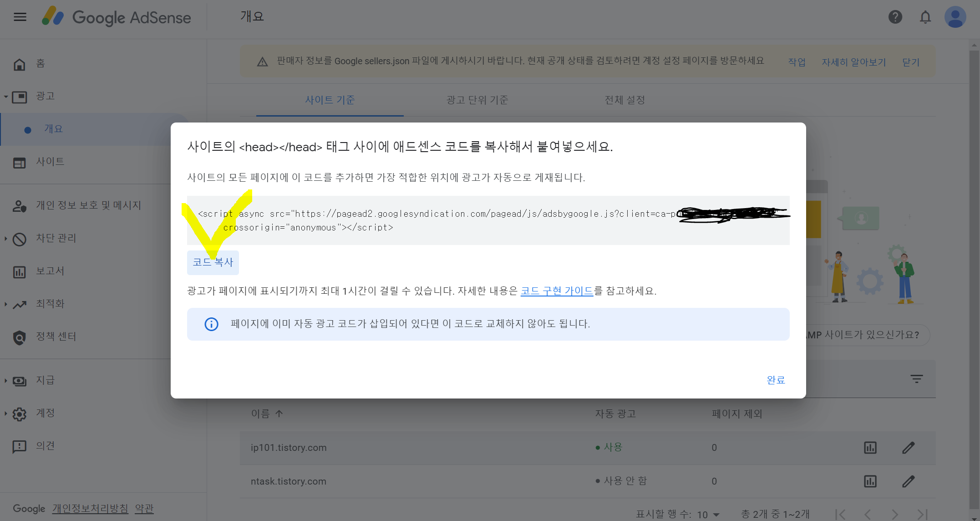
Task: Click the warning triangle in the banner
Action: pyautogui.click(x=262, y=61)
